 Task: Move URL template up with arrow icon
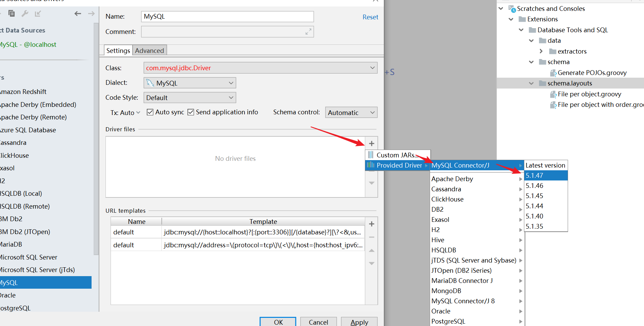pos(372,251)
